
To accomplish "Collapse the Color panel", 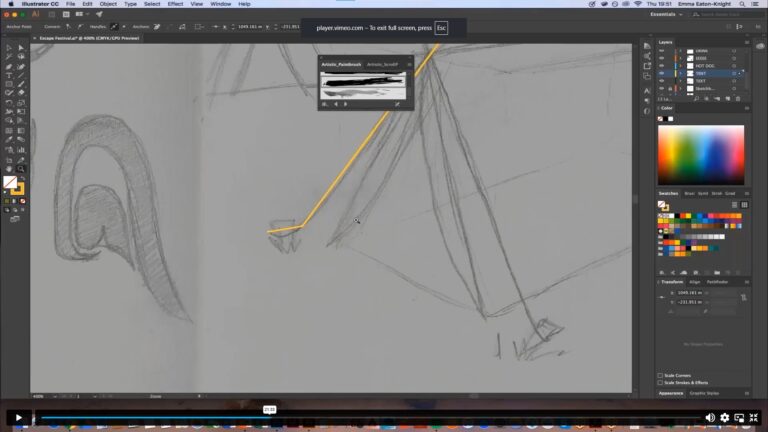I will tap(659, 108).
